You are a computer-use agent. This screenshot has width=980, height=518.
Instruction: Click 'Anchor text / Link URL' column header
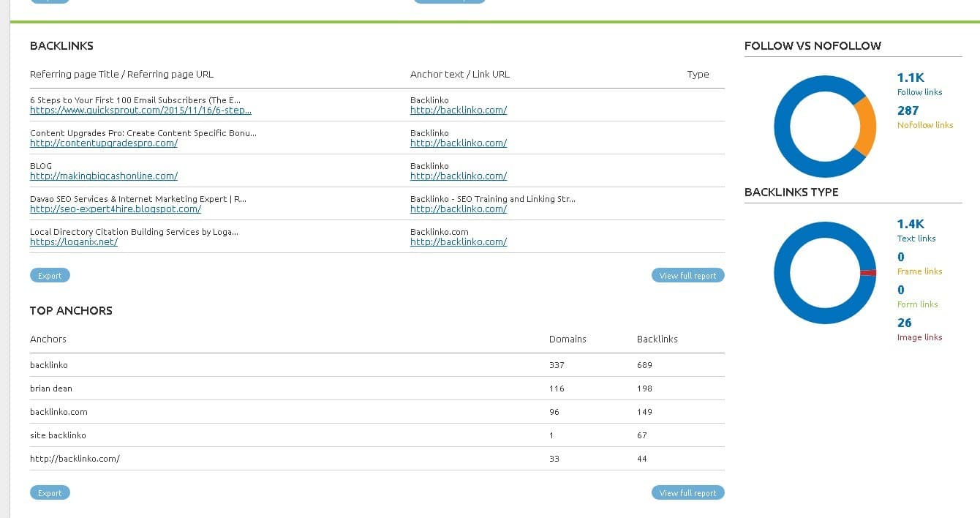[x=460, y=75]
